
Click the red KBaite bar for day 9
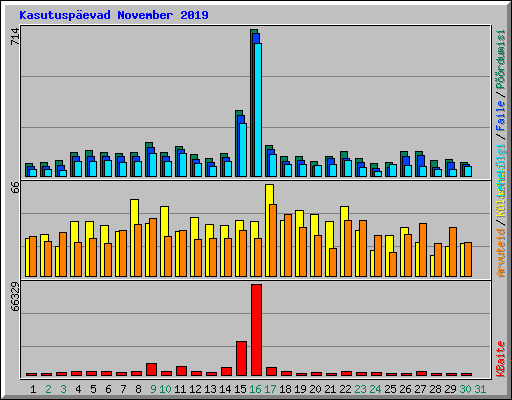tap(151, 369)
